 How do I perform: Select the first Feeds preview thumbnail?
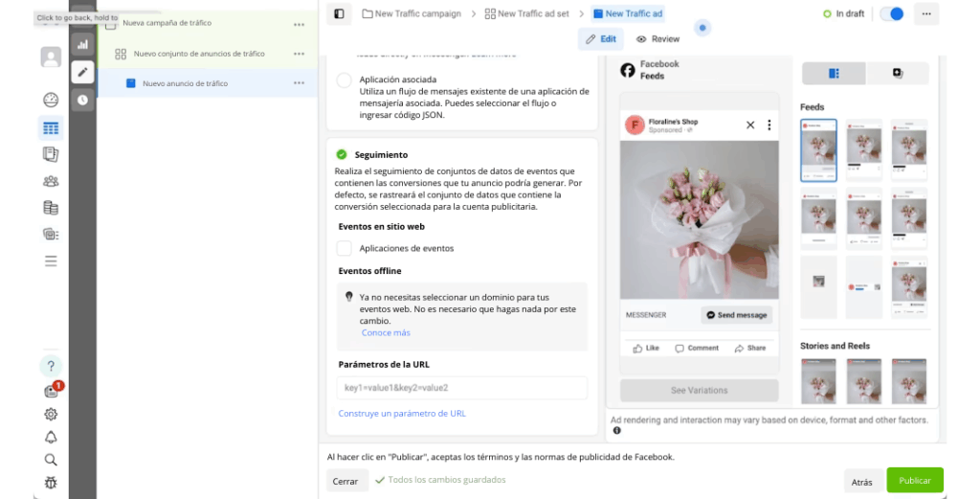click(x=818, y=150)
